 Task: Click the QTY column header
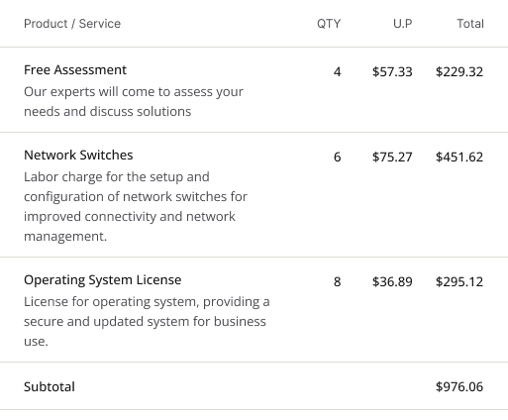pos(329,24)
